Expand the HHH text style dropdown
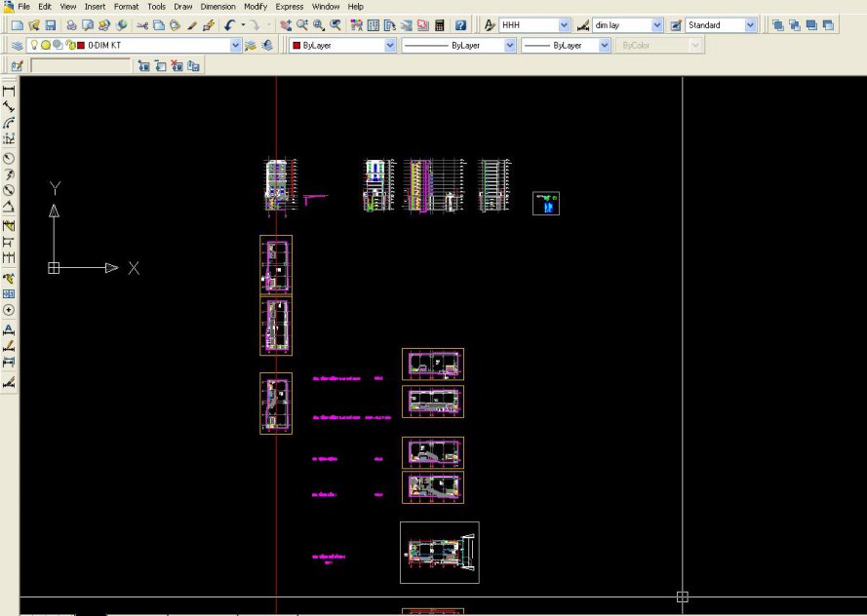The image size is (867, 616). click(565, 25)
